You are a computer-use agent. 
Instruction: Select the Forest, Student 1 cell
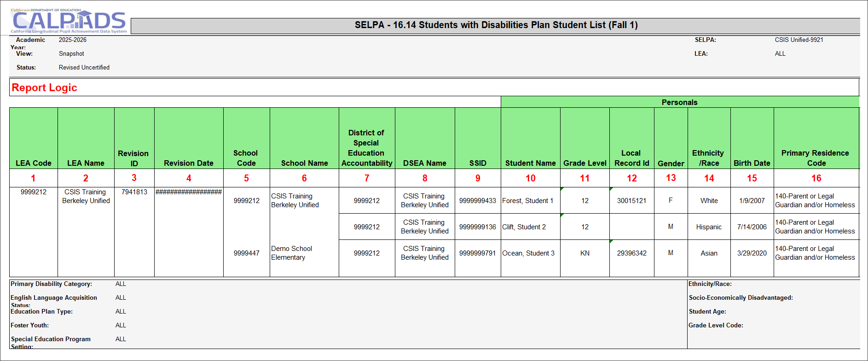(528, 201)
